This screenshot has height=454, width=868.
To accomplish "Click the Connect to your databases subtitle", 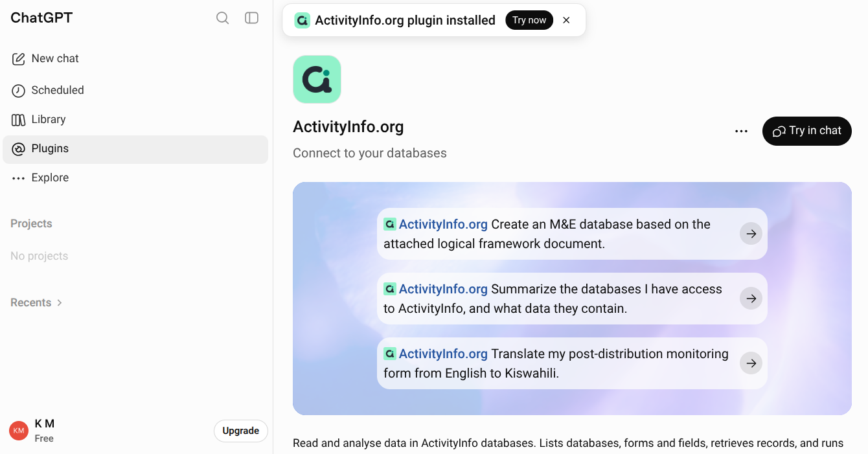I will 370,153.
